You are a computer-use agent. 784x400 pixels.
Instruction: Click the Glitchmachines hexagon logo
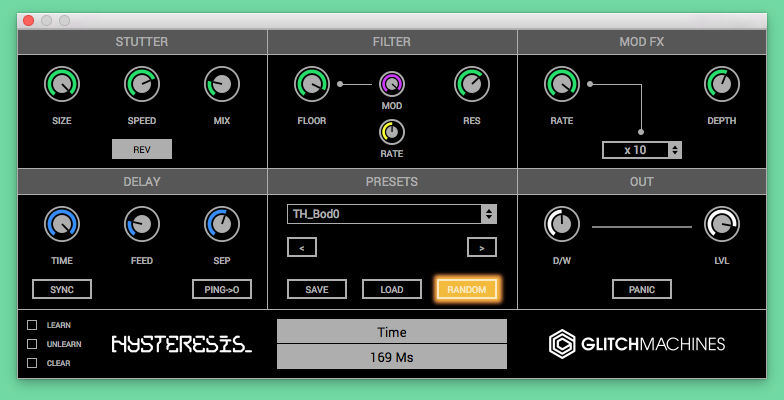(562, 344)
